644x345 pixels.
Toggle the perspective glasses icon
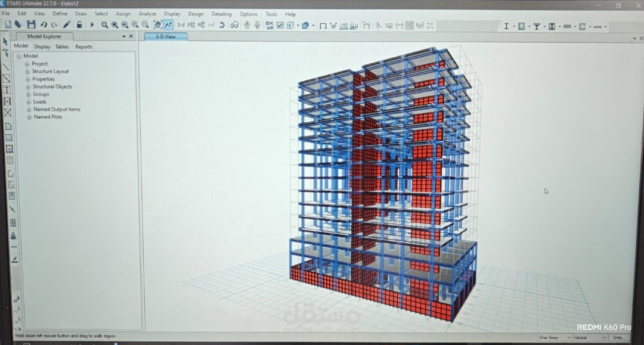[x=234, y=25]
